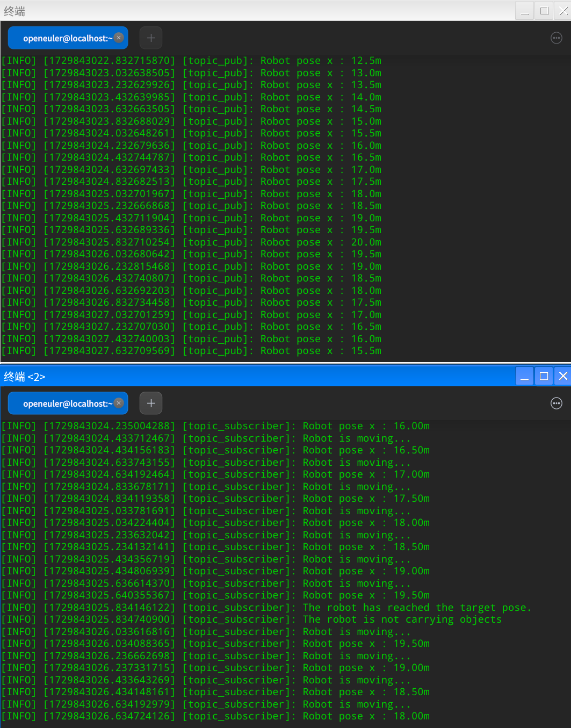The height and width of the screenshot is (728, 571).
Task: Close the openeuler@localhost tab in the top terminal
Action: pyautogui.click(x=119, y=38)
